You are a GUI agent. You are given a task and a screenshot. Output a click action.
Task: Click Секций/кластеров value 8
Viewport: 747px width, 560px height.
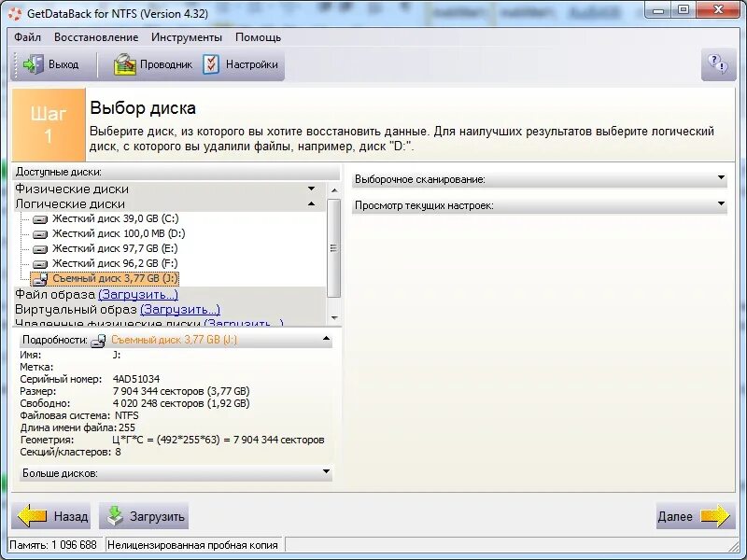tap(119, 453)
